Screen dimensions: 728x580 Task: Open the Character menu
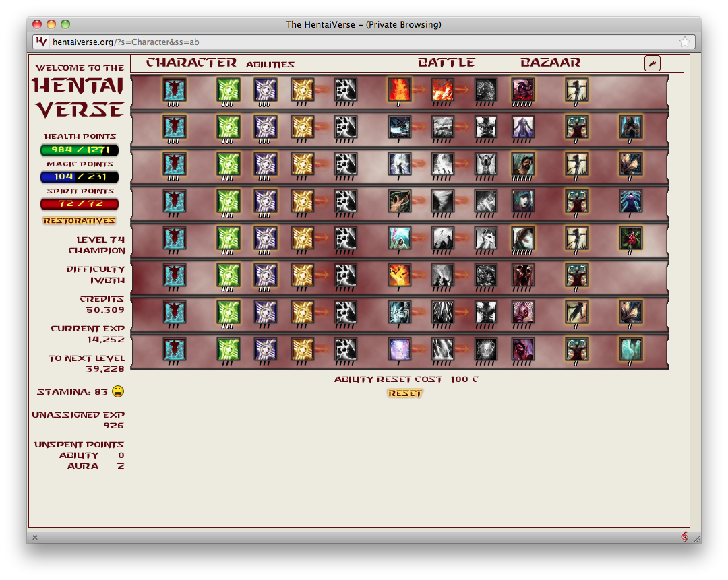pyautogui.click(x=191, y=63)
